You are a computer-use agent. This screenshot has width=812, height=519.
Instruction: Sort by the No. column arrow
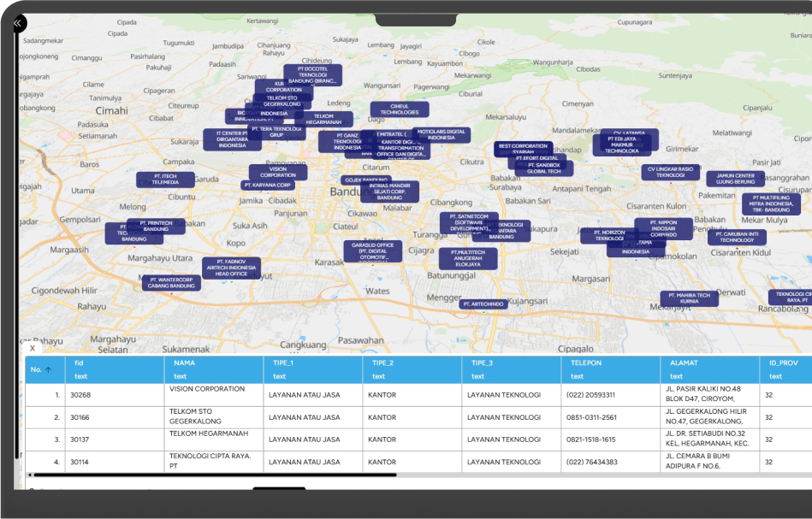click(x=48, y=369)
